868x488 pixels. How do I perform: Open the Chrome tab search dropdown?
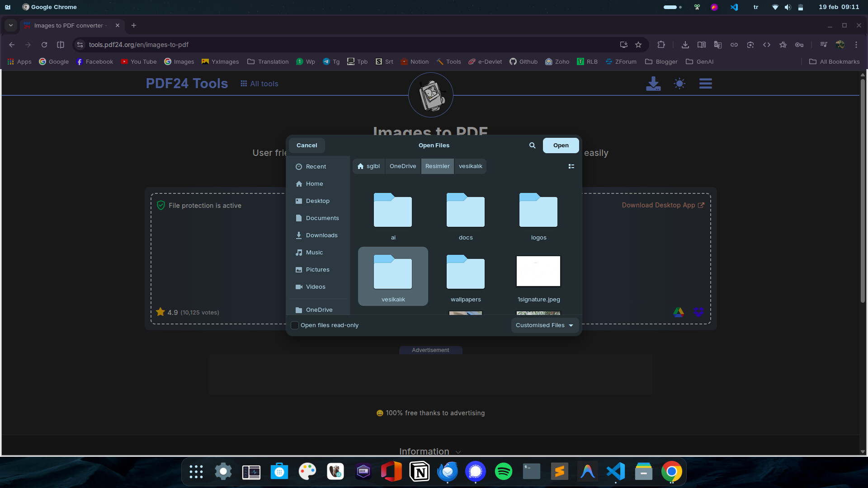[x=11, y=25]
